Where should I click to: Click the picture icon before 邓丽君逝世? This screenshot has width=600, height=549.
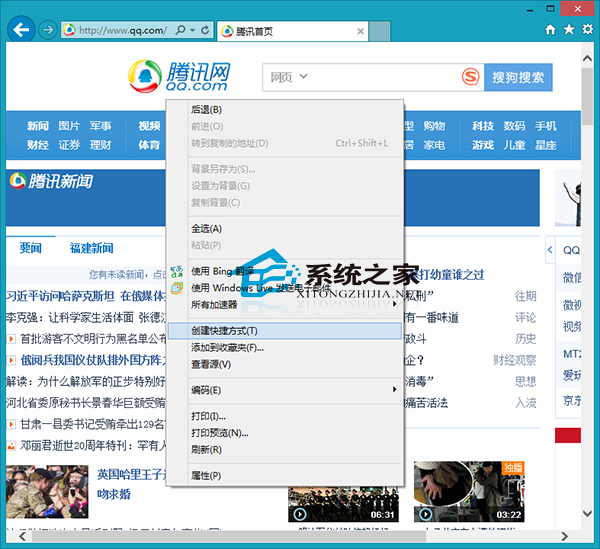(11, 445)
